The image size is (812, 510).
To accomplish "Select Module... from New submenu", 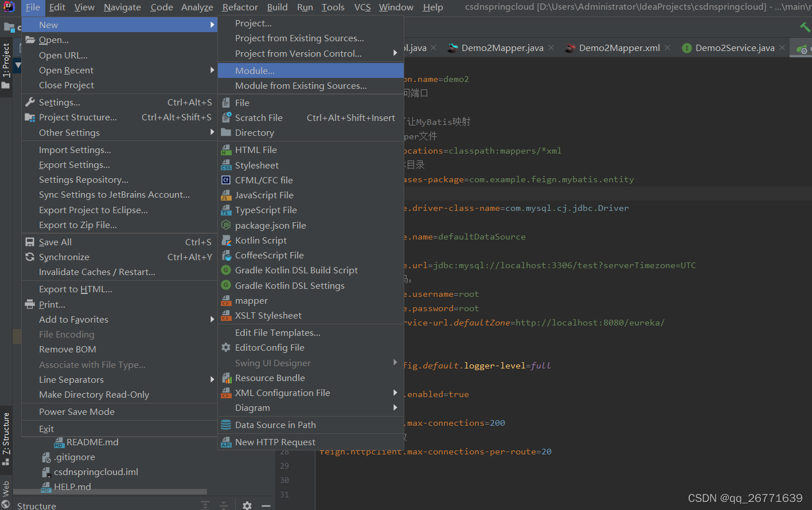I will pyautogui.click(x=311, y=70).
